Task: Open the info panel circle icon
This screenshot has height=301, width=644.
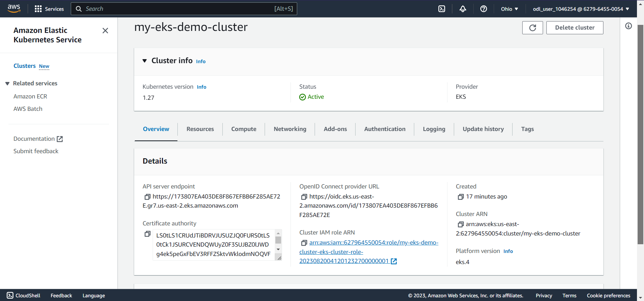Action: pyautogui.click(x=629, y=26)
